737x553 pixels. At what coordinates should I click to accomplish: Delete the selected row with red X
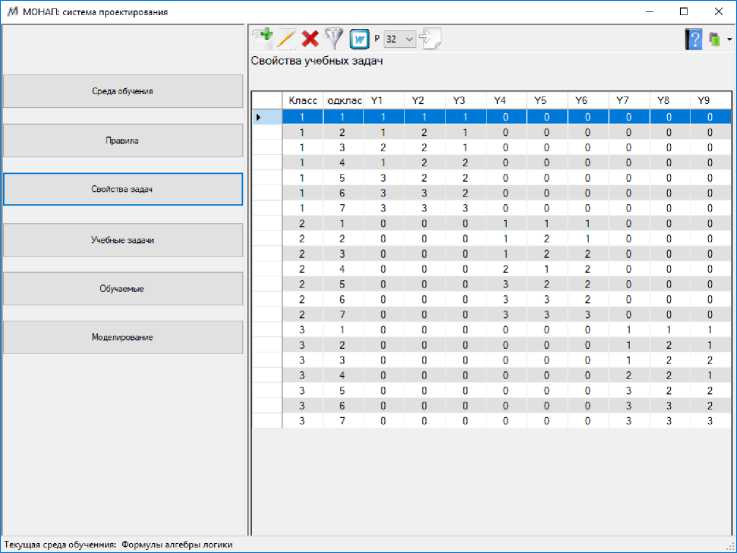310,39
